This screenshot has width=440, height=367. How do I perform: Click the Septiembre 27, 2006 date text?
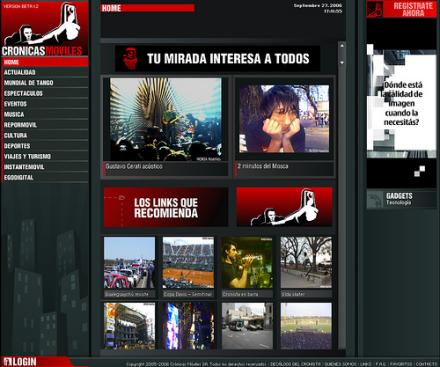(x=318, y=5)
